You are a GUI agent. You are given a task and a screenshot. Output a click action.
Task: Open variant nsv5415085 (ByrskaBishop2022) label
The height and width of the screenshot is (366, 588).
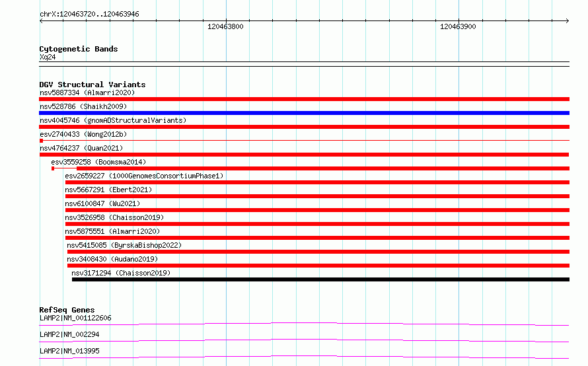pyautogui.click(x=124, y=245)
